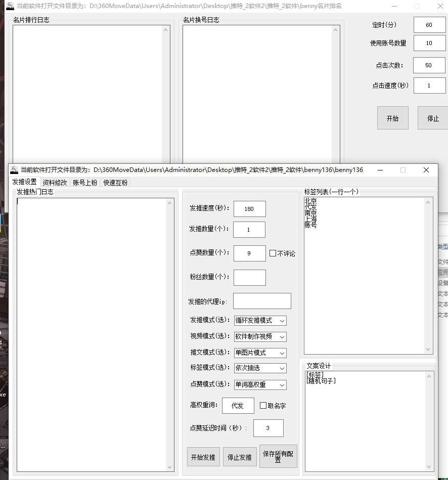The width and height of the screenshot is (448, 480).
Task: Click the scroll-up arrow in 标签列表
Action: click(429, 202)
